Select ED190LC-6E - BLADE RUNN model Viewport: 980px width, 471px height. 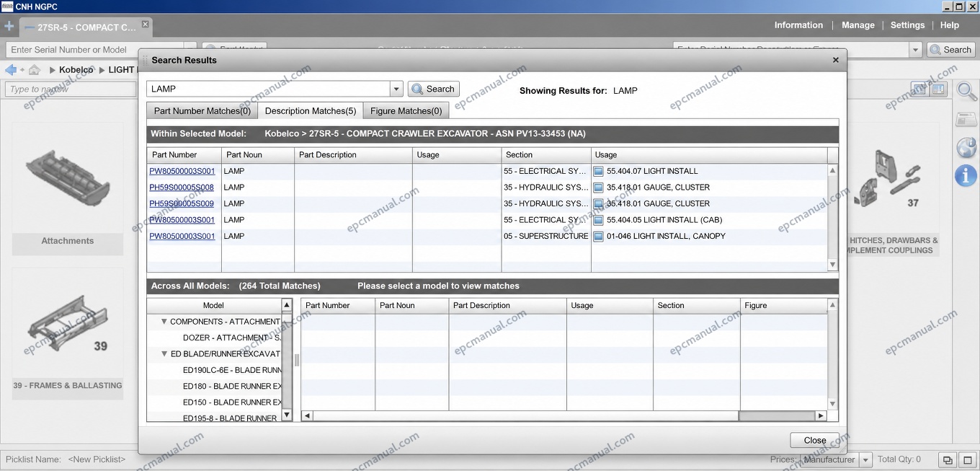231,370
